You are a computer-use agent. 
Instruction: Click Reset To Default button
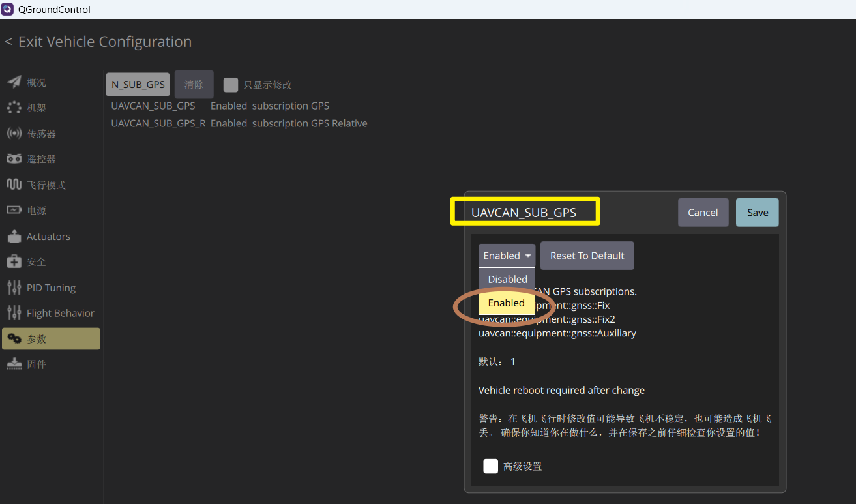tap(587, 256)
